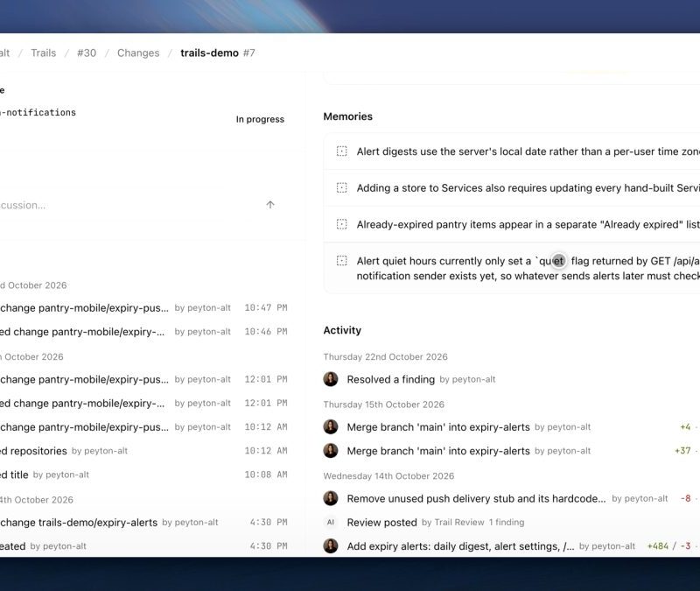Click memory icon beside 'Adding a store' entry
The image size is (700, 591).
tap(341, 187)
